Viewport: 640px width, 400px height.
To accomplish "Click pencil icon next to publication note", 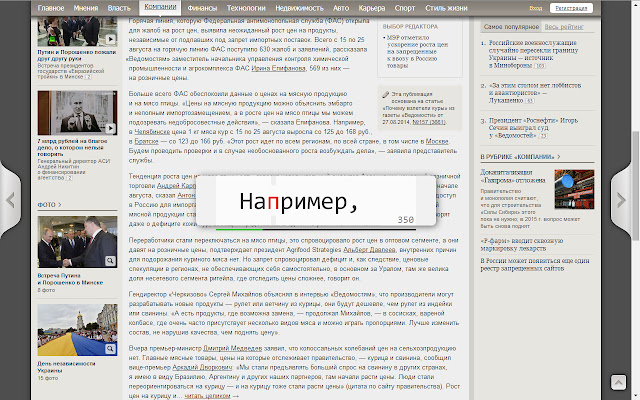I will click(x=385, y=94).
